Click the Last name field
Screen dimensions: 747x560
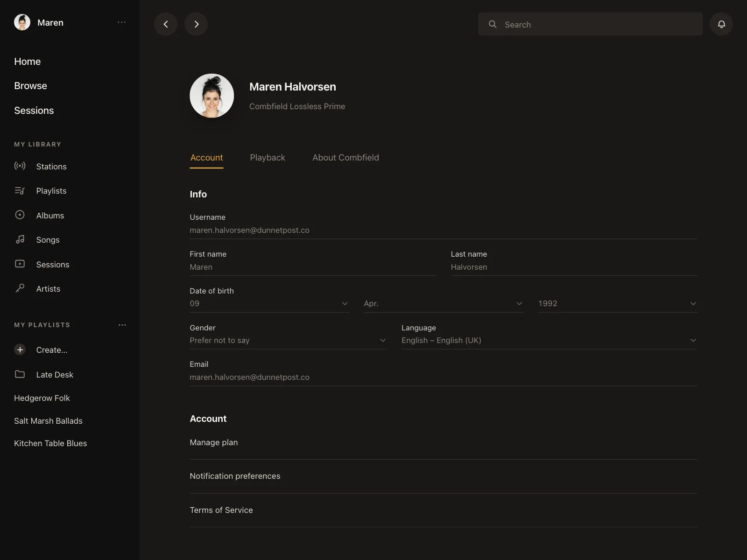[x=574, y=267]
